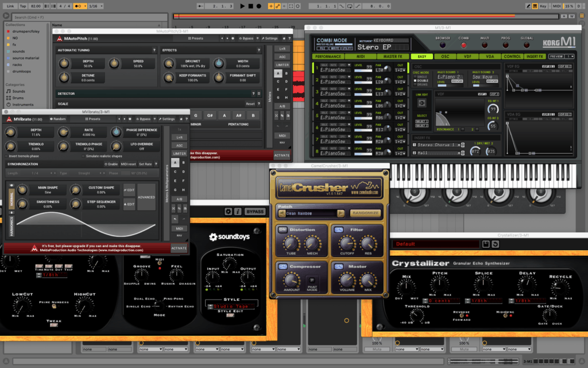This screenshot has height=368, width=588.
Task: Toggle PHAT MODE in CamelCrusher
Action: (x=312, y=280)
